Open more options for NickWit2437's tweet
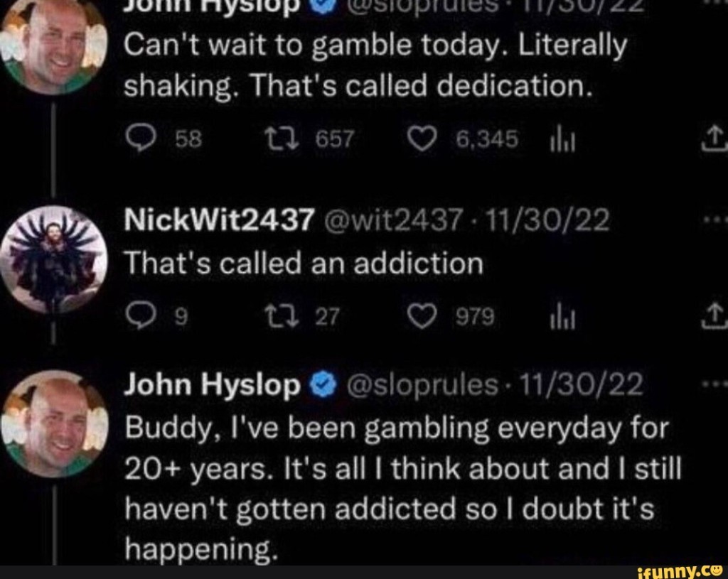 pos(715,221)
